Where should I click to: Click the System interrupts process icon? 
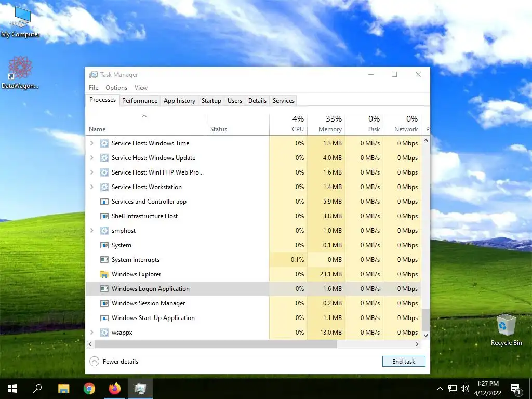click(x=104, y=260)
